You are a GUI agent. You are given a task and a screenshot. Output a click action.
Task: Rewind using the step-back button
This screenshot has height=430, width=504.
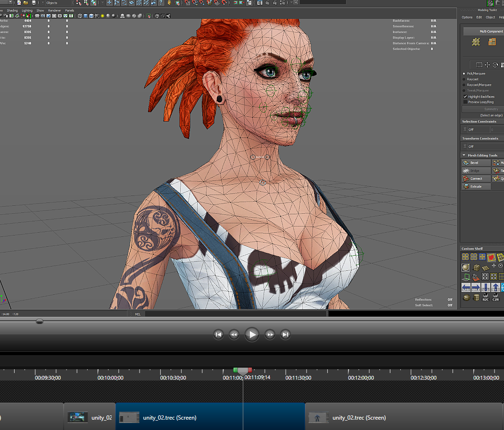pyautogui.click(x=234, y=334)
